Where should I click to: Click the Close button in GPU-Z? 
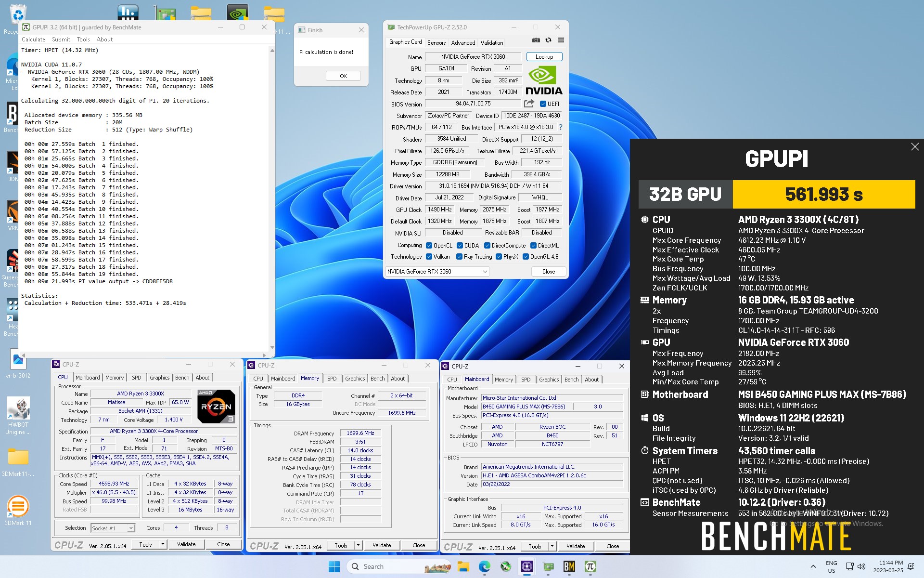[x=549, y=272]
